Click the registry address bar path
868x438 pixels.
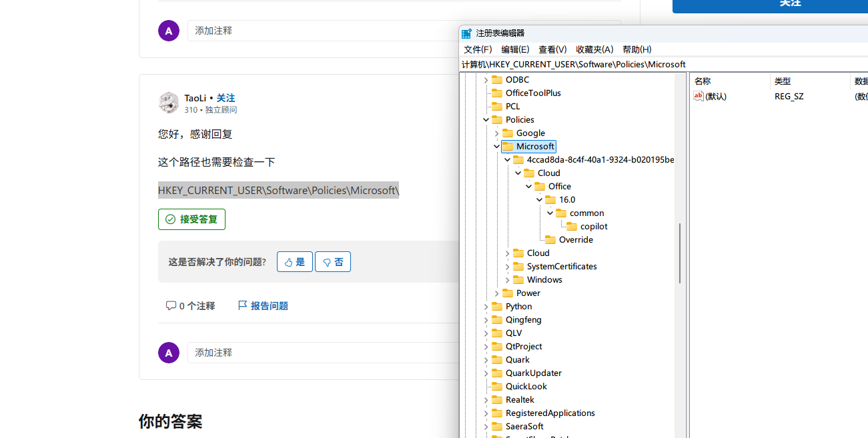574,64
